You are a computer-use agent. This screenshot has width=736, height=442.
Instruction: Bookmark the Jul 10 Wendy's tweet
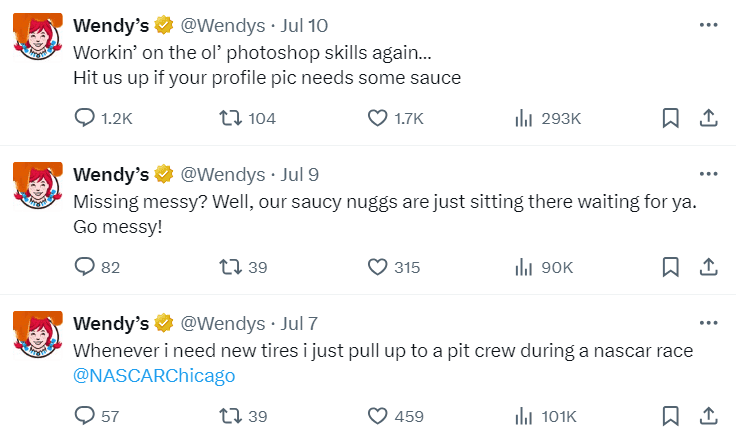(x=670, y=118)
